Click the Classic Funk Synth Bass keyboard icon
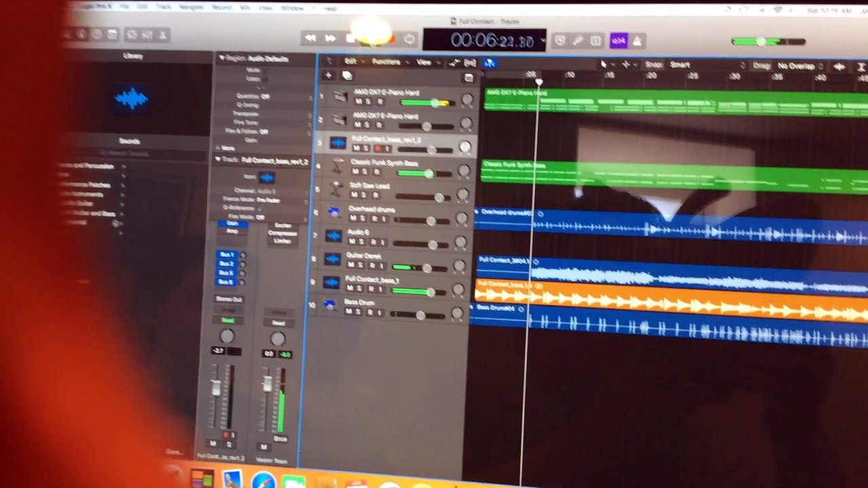The image size is (868, 488). pos(336,165)
